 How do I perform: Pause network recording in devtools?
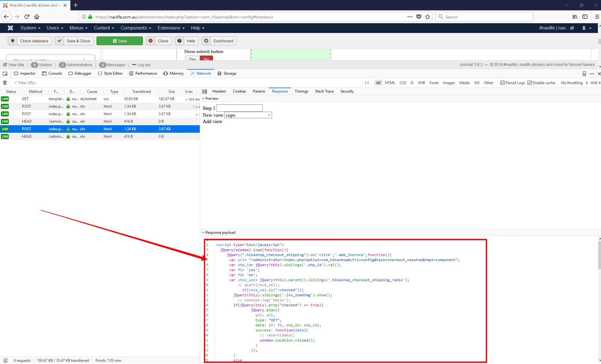pos(367,83)
